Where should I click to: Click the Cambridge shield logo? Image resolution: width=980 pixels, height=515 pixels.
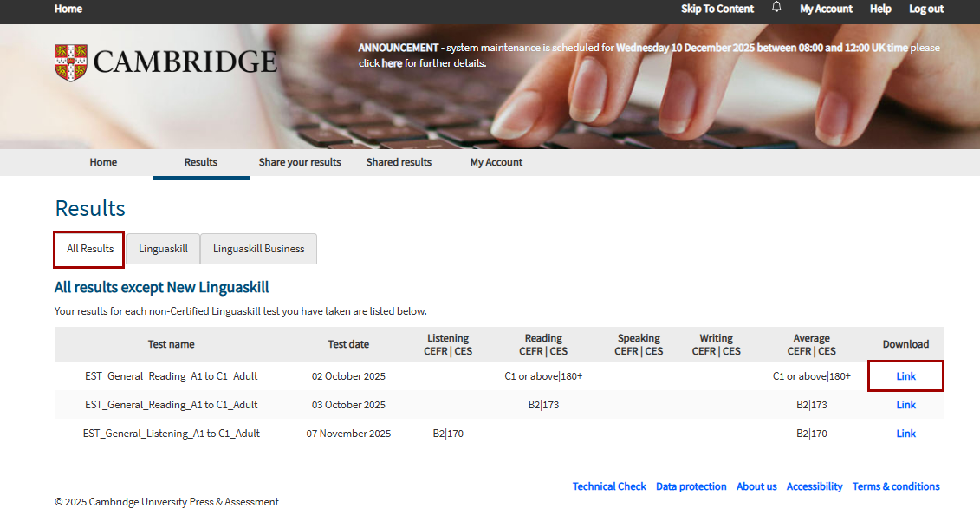click(70, 62)
